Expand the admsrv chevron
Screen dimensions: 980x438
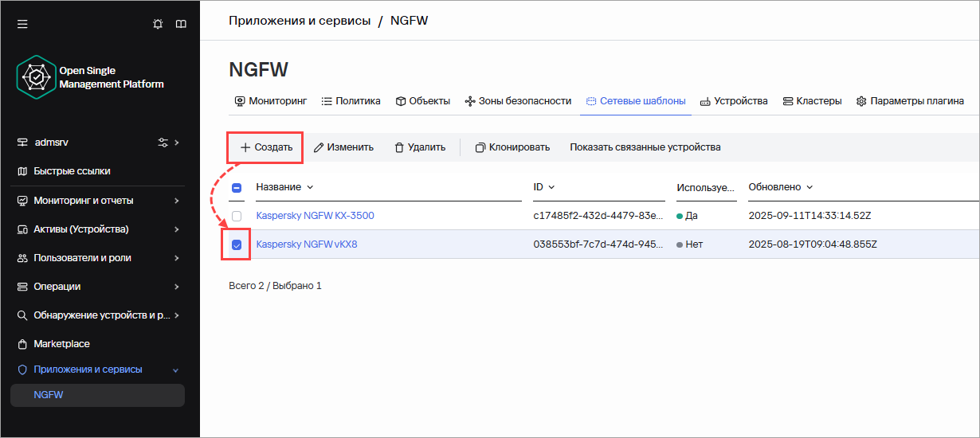[x=177, y=143]
